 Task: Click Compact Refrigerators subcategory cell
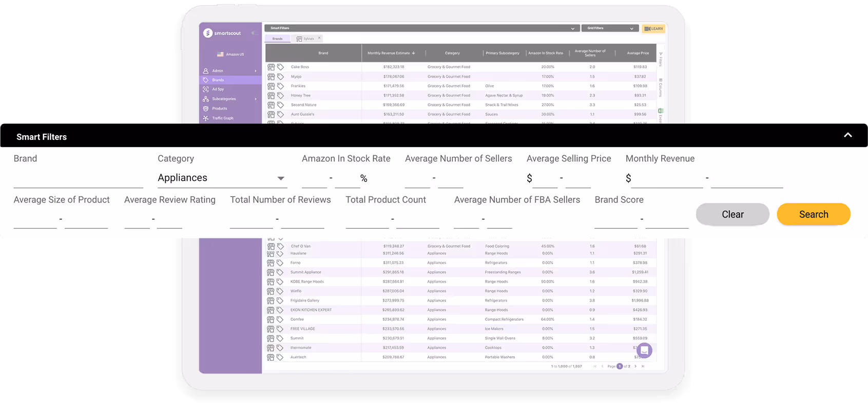[504, 319]
